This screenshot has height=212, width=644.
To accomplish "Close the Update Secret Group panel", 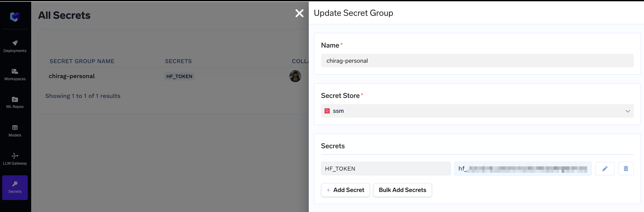I will (299, 13).
